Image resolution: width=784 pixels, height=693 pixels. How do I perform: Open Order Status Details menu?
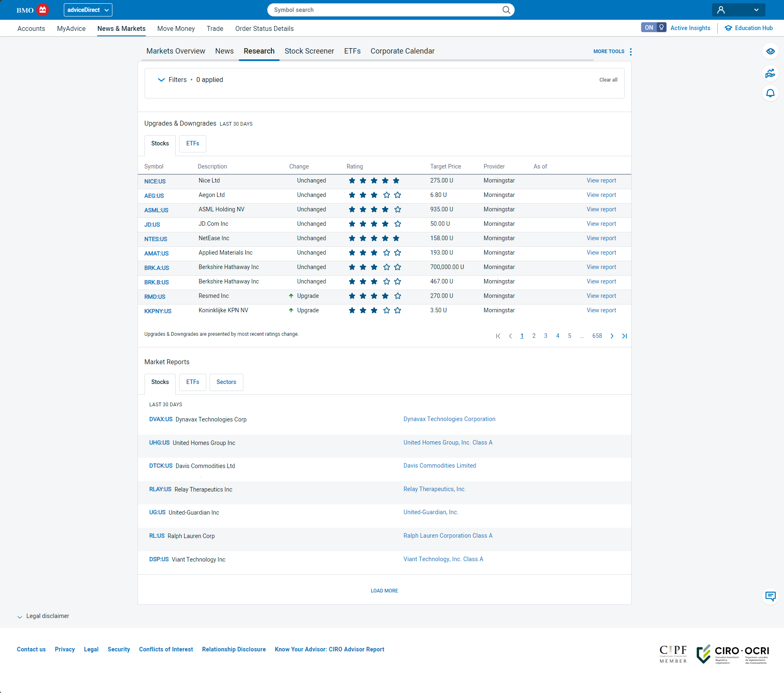(x=264, y=28)
